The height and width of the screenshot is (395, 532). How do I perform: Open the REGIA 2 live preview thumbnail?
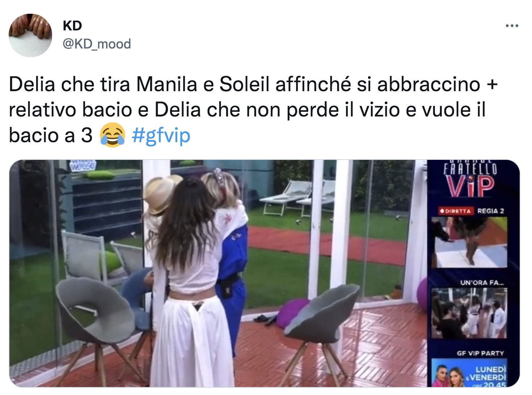pyautogui.click(x=469, y=243)
